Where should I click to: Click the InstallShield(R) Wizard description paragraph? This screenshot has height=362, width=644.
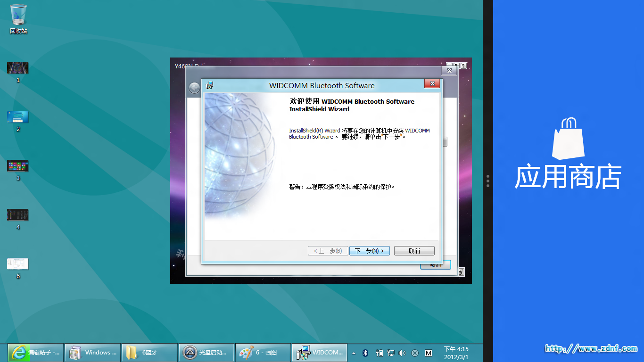pos(359,133)
